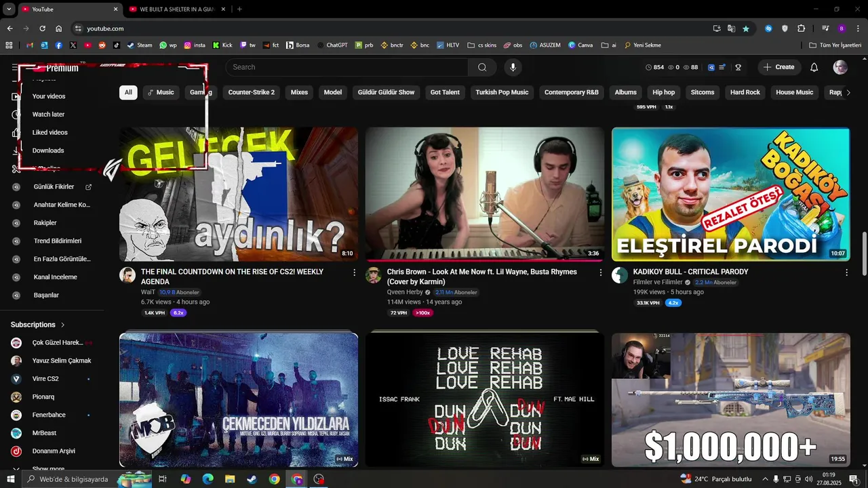Image resolution: width=868 pixels, height=488 pixels.
Task: Open the translate page icon in address bar
Action: tap(731, 28)
